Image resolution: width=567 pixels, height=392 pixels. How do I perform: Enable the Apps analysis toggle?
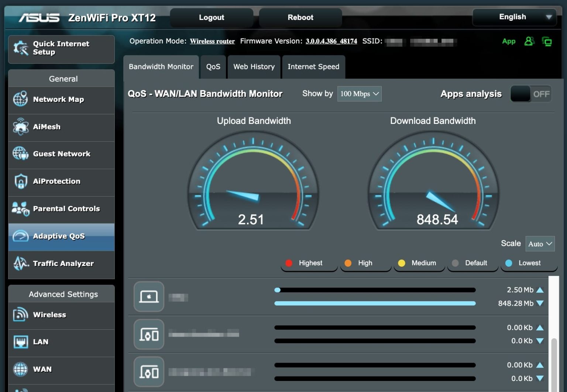click(531, 94)
